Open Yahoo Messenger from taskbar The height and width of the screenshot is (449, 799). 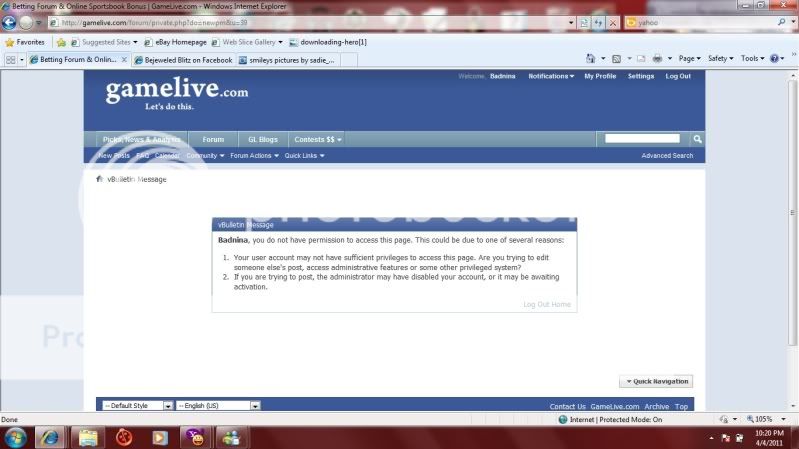pyautogui.click(x=196, y=438)
